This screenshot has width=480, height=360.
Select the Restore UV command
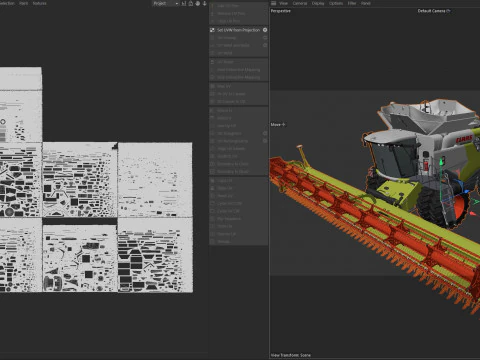click(x=238, y=234)
